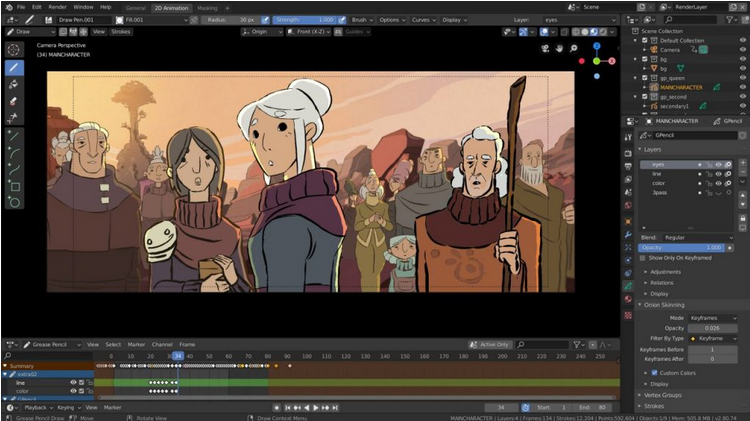Uncheck Custom Colors checkbox
Viewport: 750px width, 421px height.
click(x=654, y=373)
